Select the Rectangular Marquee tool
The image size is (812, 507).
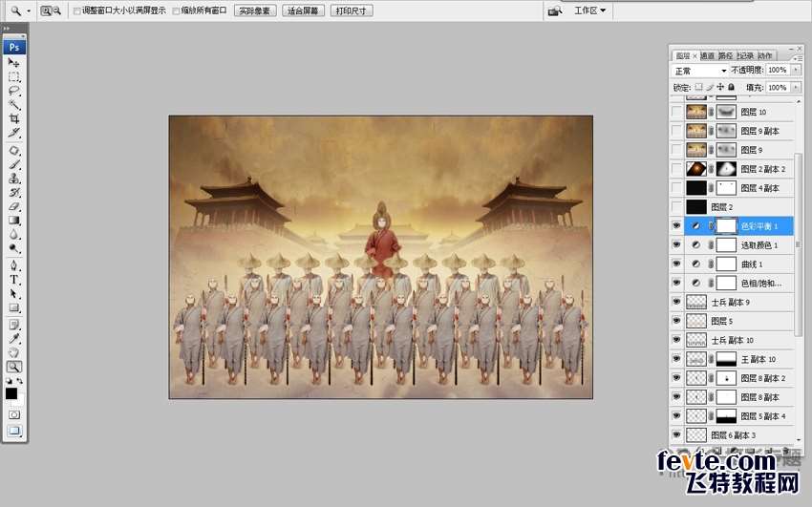click(14, 76)
